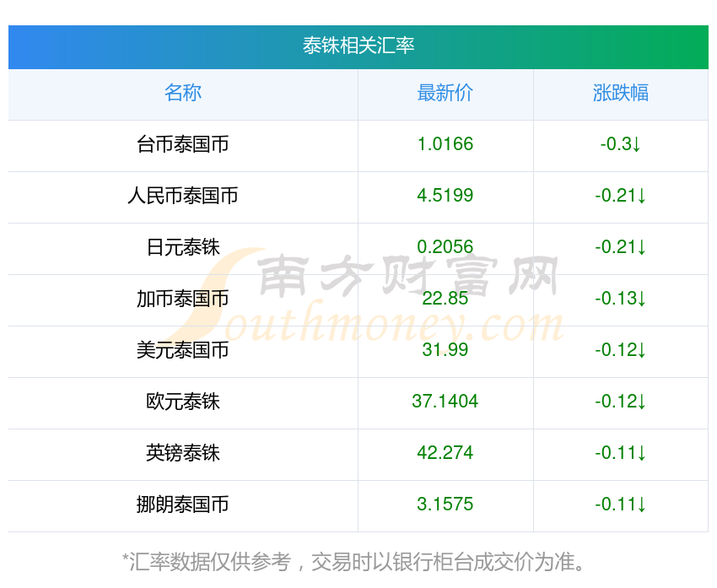Click the latest price 1.0166

coord(445,144)
